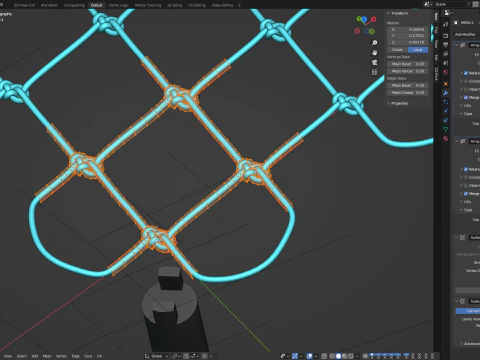This screenshot has height=360, width=480.
Task: Open the World properties tab icon
Action: 446,72
